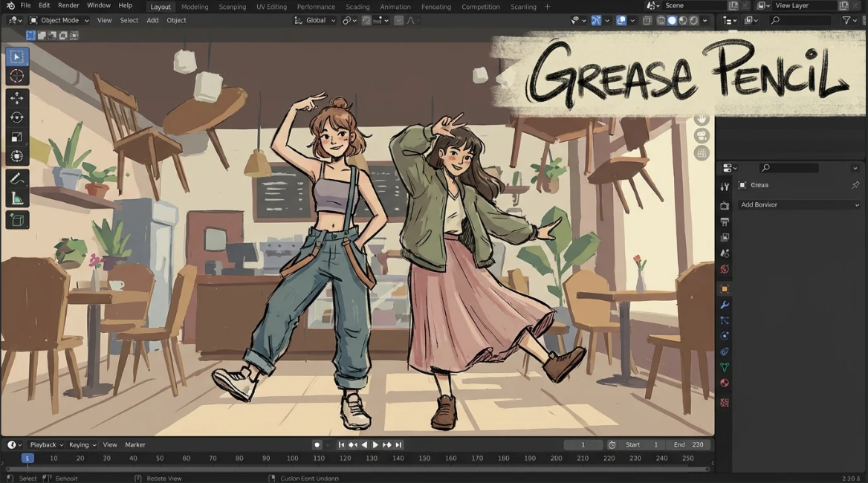
Task: Click the new scene button beside Scene
Action: (x=733, y=5)
